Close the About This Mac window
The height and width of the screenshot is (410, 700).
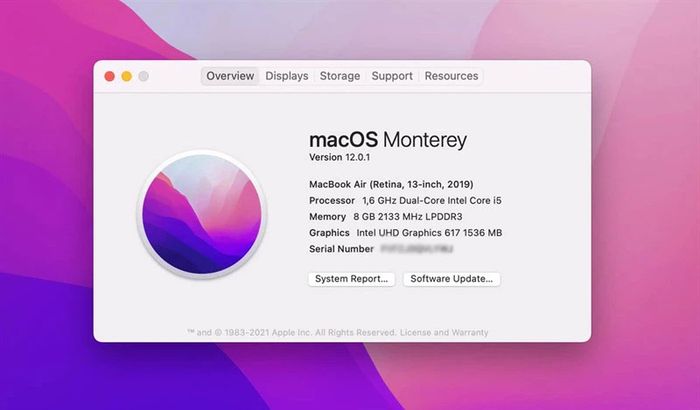coord(109,76)
